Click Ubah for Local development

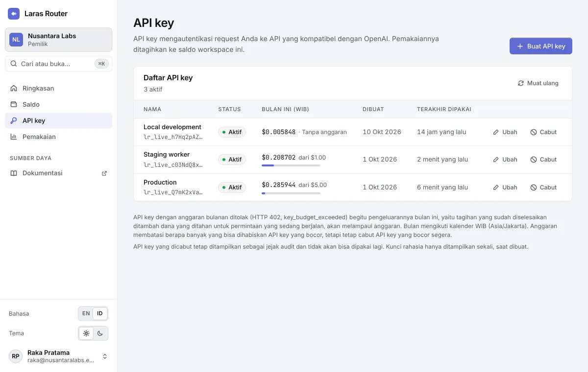tap(505, 132)
